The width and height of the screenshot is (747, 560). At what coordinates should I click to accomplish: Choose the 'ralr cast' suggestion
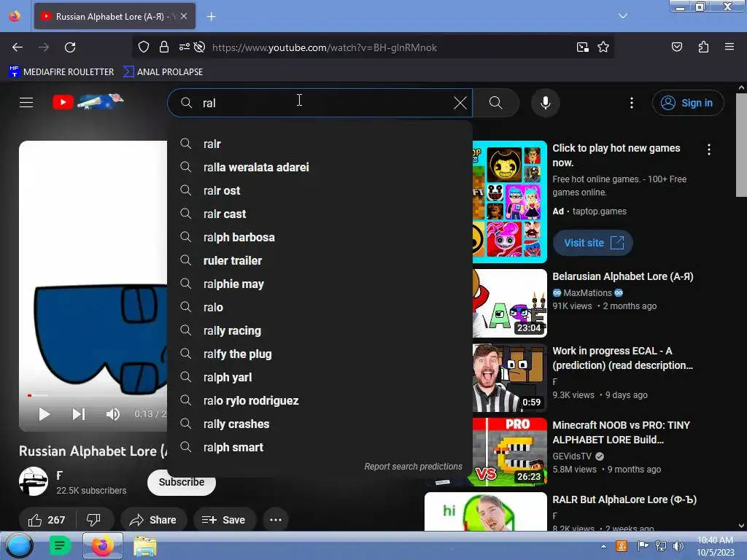(x=320, y=214)
